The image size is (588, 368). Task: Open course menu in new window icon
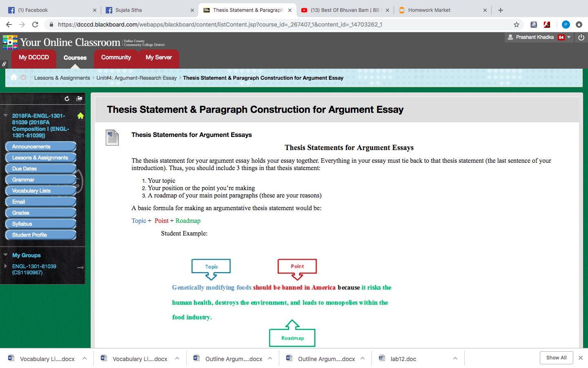(x=79, y=99)
